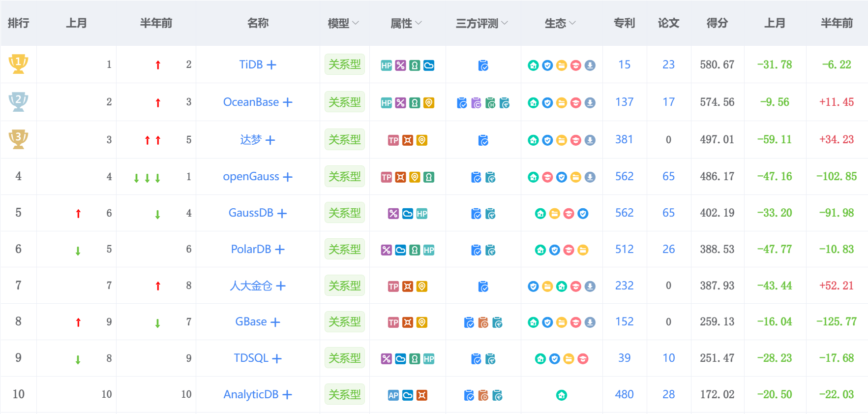Click the blue clipboard check icon in 达梦 row
Image resolution: width=868 pixels, height=414 pixels.
pos(483,140)
